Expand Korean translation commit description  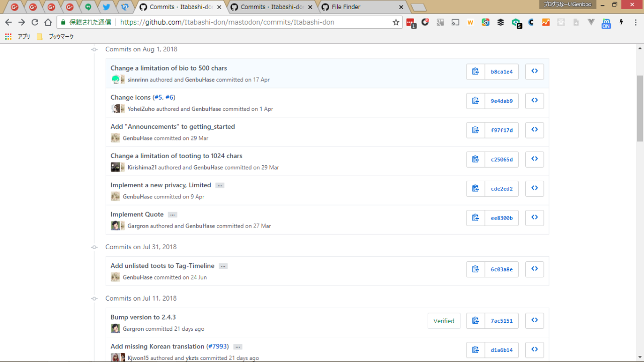pyautogui.click(x=238, y=347)
